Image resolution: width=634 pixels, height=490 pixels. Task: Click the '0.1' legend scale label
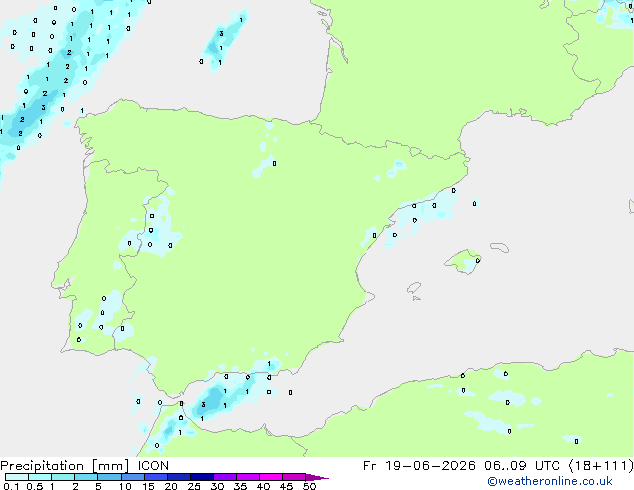pyautogui.click(x=11, y=486)
